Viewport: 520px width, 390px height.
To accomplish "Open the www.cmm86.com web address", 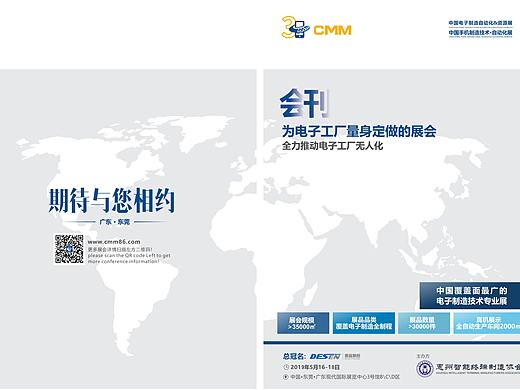I will coord(114,242).
